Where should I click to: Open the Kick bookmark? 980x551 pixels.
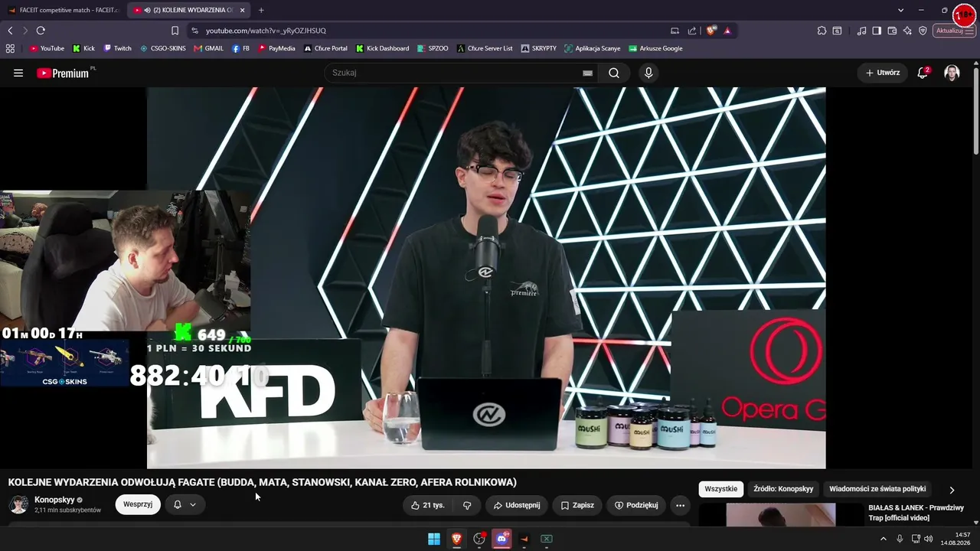pyautogui.click(x=83, y=48)
